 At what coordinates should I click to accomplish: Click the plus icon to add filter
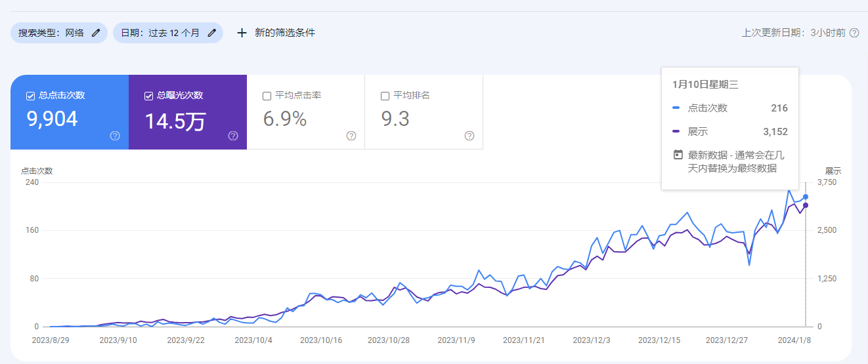click(242, 33)
